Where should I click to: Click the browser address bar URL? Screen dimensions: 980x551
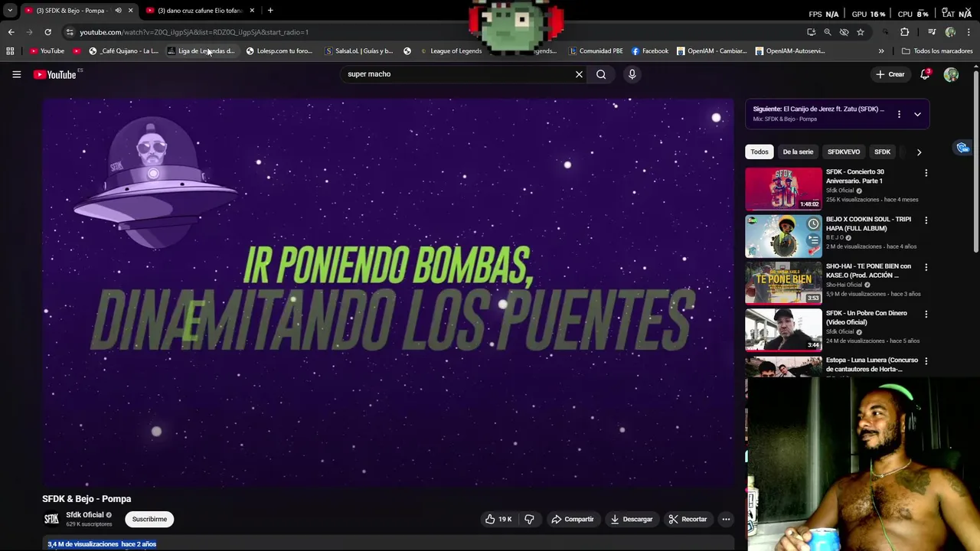coord(194,32)
